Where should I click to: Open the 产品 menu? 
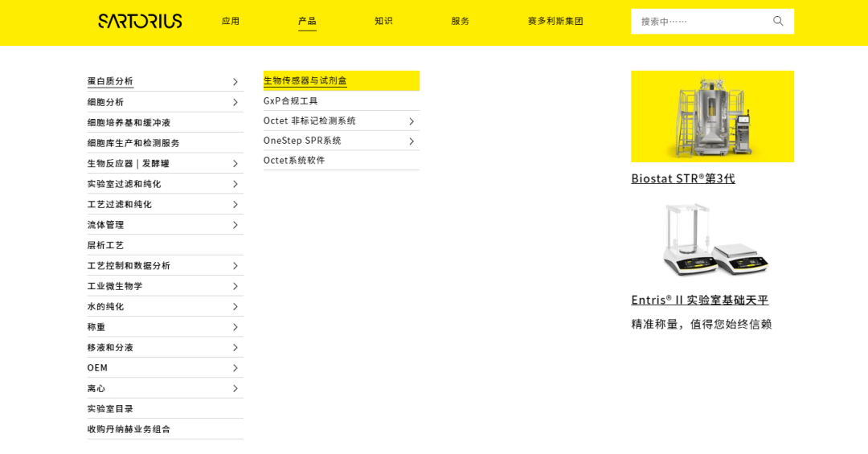tap(307, 21)
